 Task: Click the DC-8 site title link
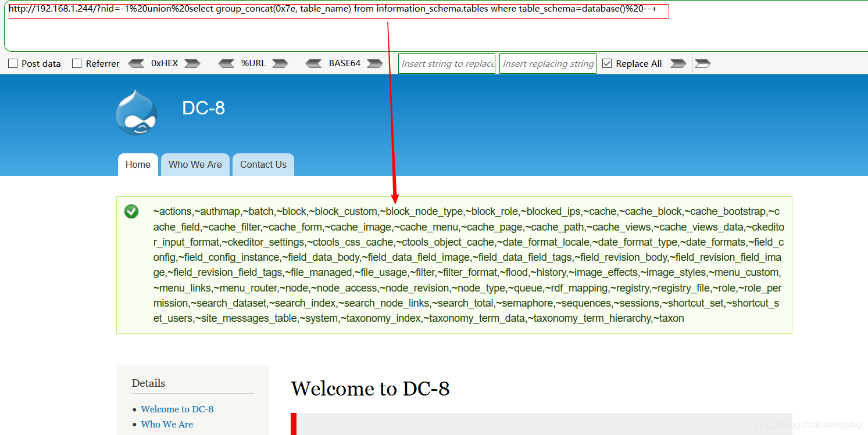coord(203,108)
